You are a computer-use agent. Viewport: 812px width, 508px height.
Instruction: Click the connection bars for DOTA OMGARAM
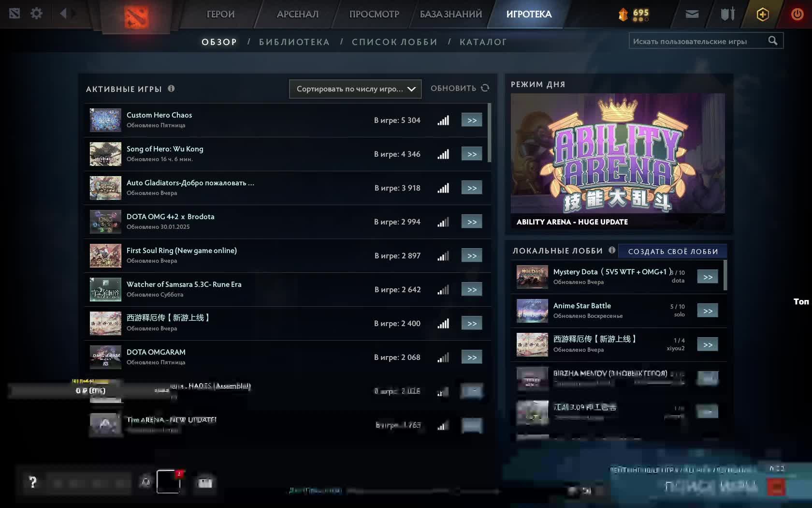point(443,357)
